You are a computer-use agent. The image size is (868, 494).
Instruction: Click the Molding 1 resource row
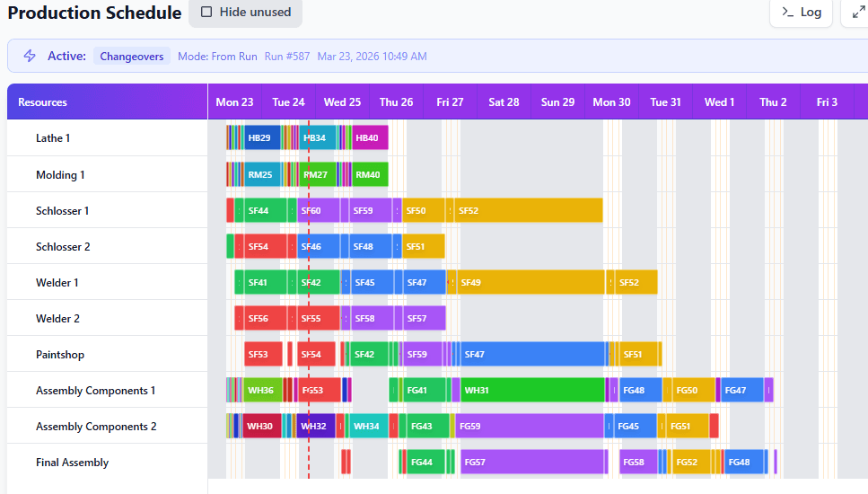pyautogui.click(x=108, y=174)
